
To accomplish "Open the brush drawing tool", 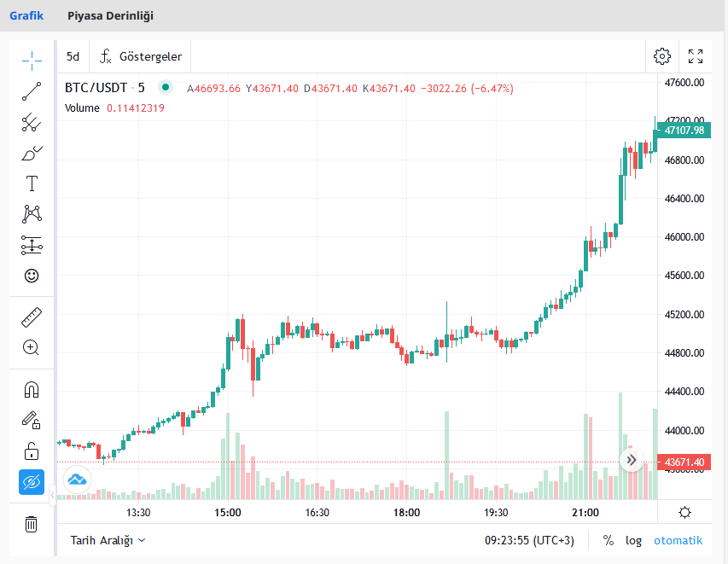I will pos(32,153).
